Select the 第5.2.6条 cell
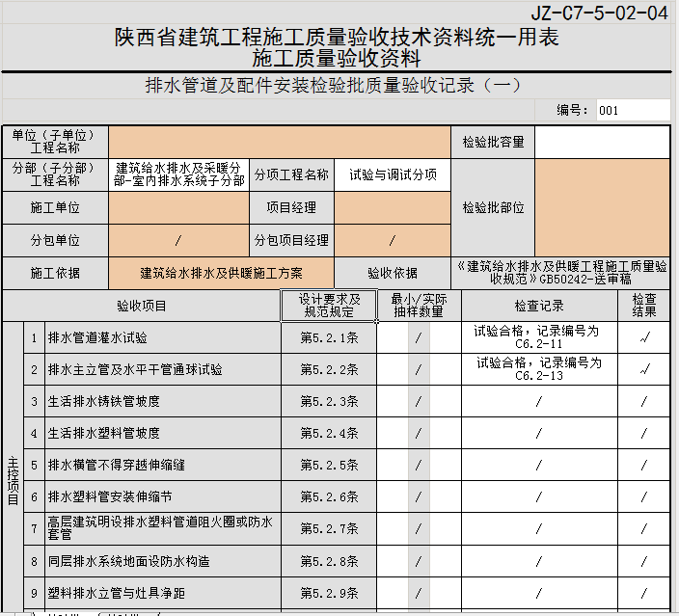Screen dimensions: 679x616 tap(329, 496)
